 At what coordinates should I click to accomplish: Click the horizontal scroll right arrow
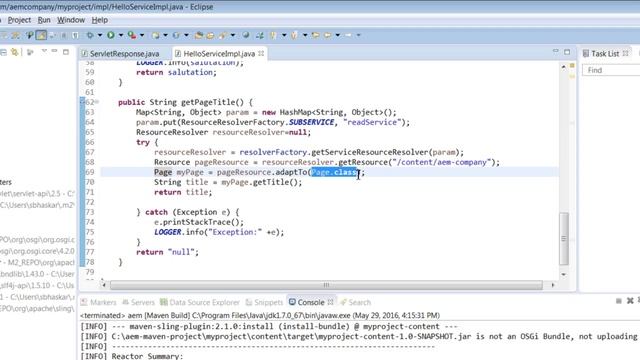[553, 285]
